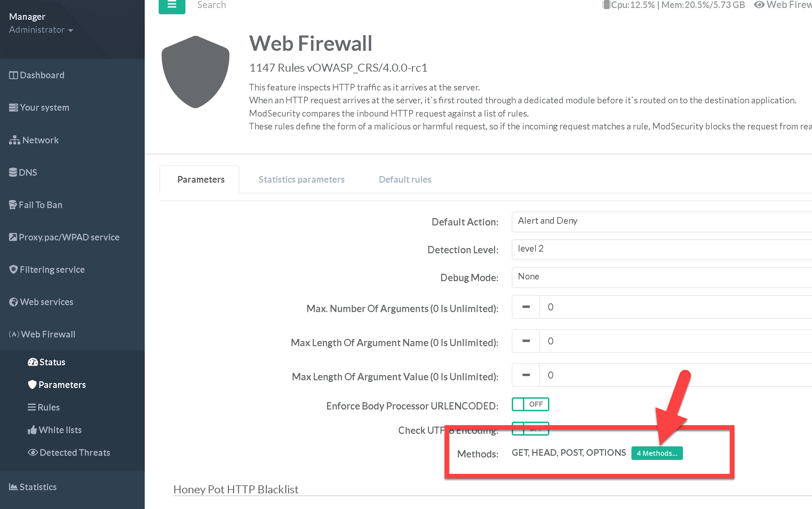
Task: Click the hamburger menu toggle button
Action: coord(172,5)
